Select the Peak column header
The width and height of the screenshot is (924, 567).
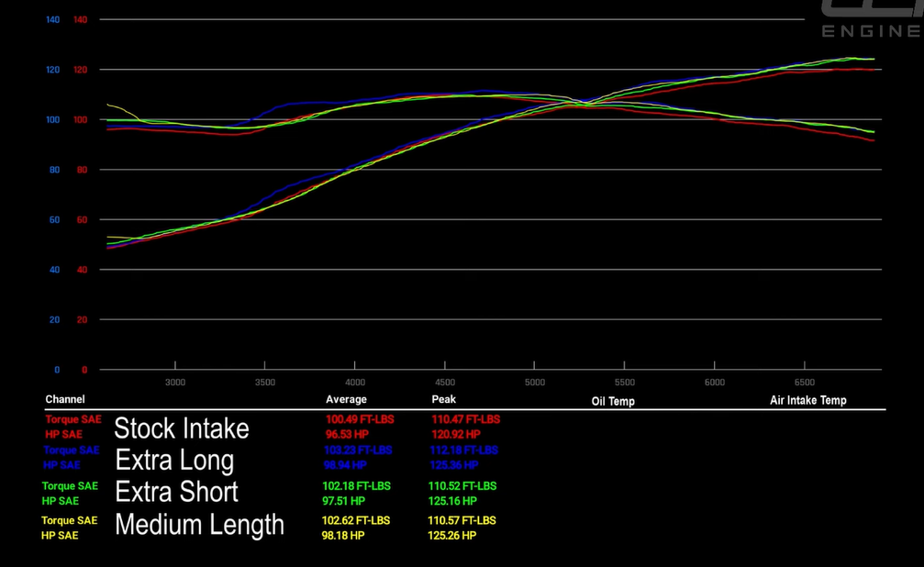click(444, 399)
